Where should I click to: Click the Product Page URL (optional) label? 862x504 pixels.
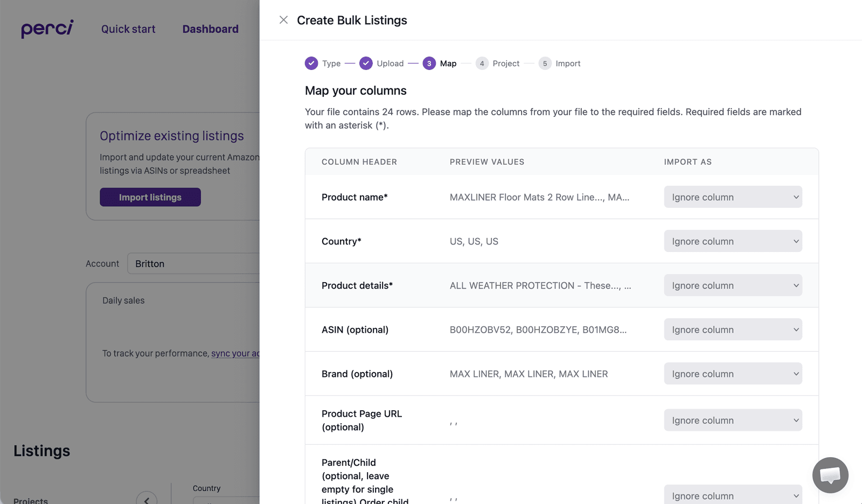(x=362, y=420)
